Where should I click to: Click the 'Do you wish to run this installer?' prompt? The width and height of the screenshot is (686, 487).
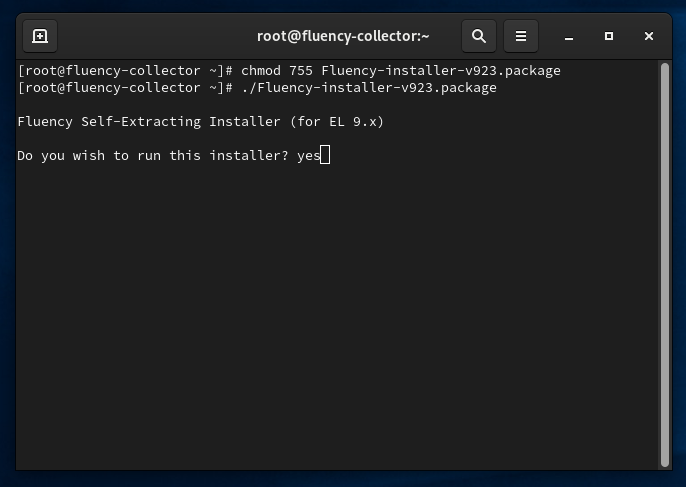click(153, 155)
